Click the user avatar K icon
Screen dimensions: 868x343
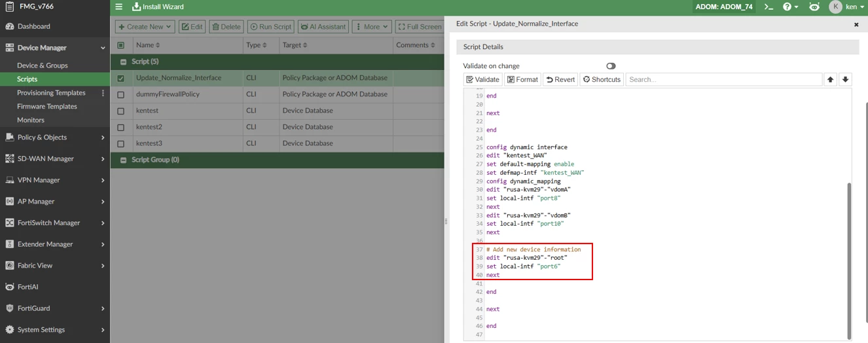coord(835,7)
